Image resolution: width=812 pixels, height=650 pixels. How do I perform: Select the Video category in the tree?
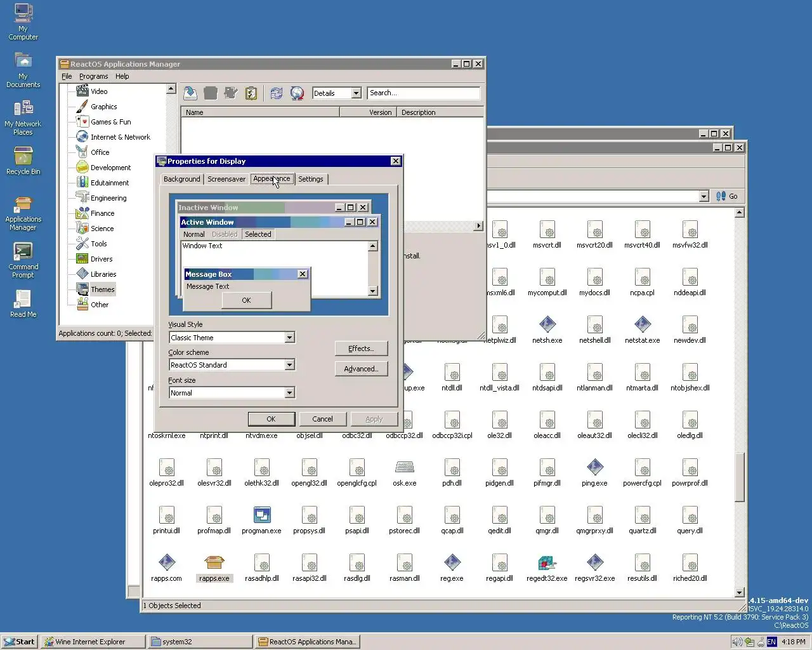coord(99,91)
